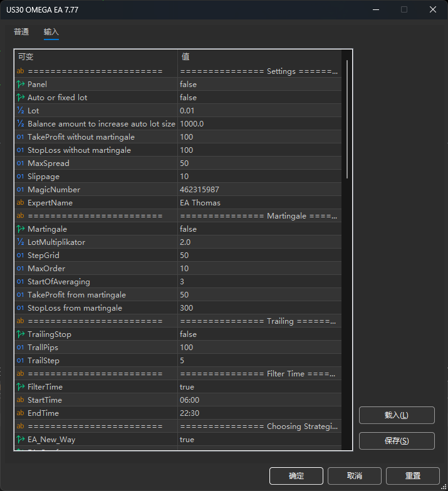Click the 载入(L) button
This screenshot has height=491, width=448.
point(396,415)
